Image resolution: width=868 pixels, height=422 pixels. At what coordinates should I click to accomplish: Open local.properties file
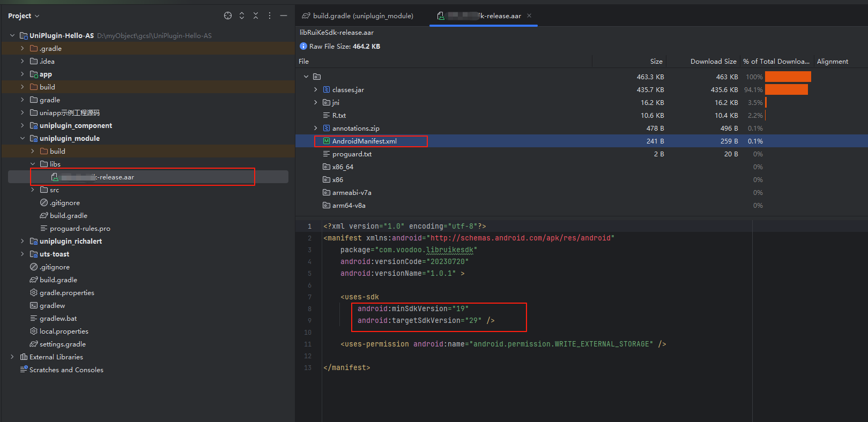[x=64, y=331]
